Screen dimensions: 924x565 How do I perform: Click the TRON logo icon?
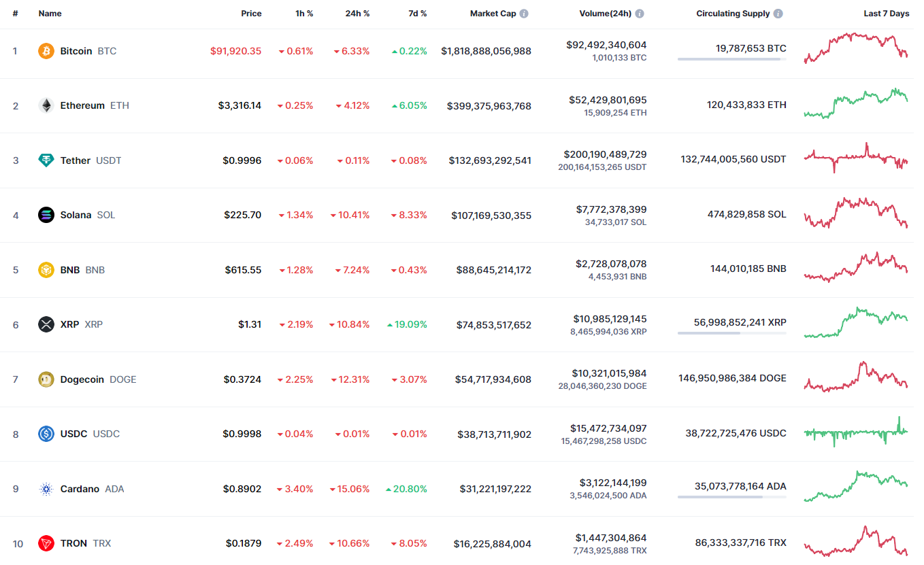(x=46, y=543)
